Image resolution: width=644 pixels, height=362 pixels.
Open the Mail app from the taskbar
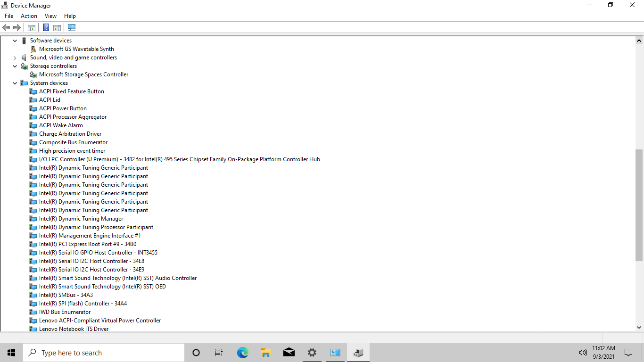289,353
